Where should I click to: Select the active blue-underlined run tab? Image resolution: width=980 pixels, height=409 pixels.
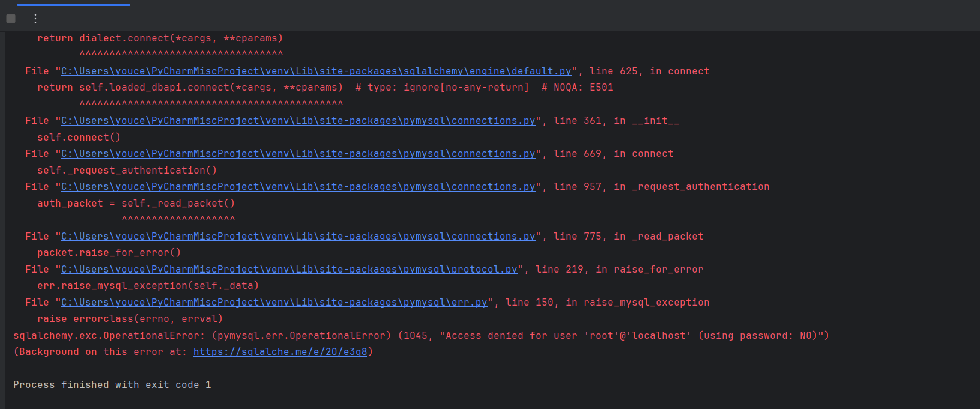tap(73, 3)
